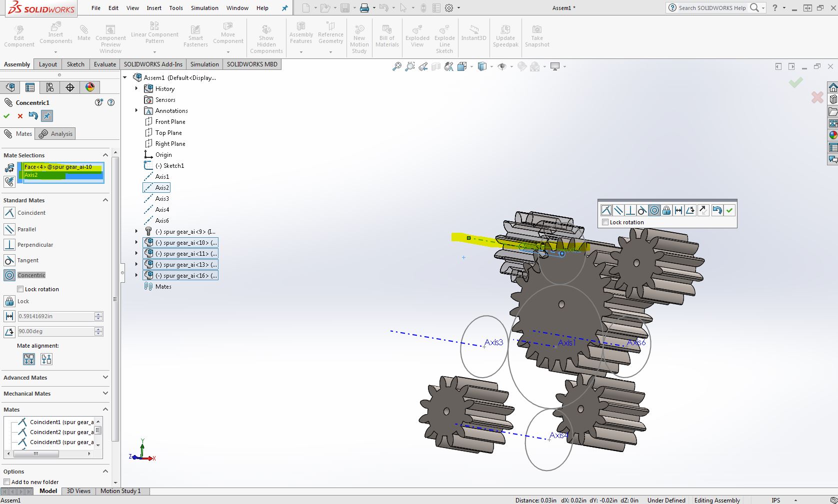Expand the Mechanical Mates section
Screen dimensions: 838x504
click(105, 394)
